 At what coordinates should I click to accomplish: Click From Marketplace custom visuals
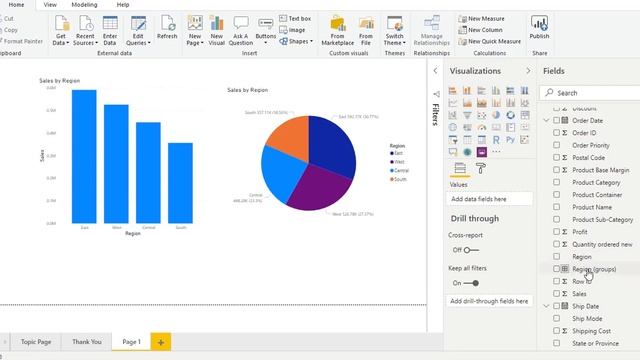click(338, 31)
